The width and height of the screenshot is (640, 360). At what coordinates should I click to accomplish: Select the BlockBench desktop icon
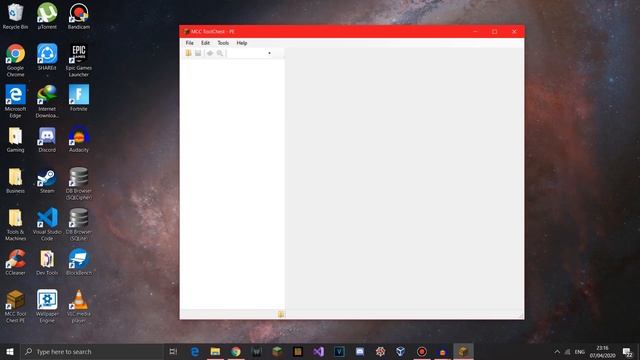coord(79,262)
